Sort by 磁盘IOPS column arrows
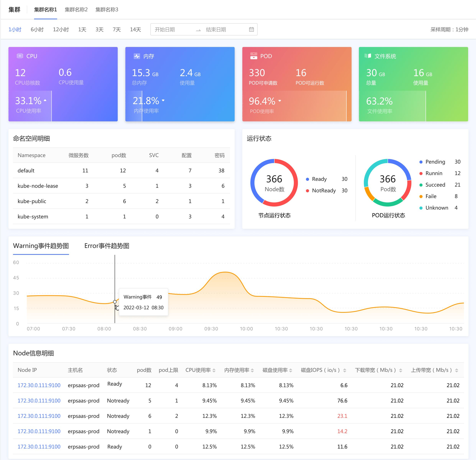This screenshot has width=476, height=460. point(345,370)
